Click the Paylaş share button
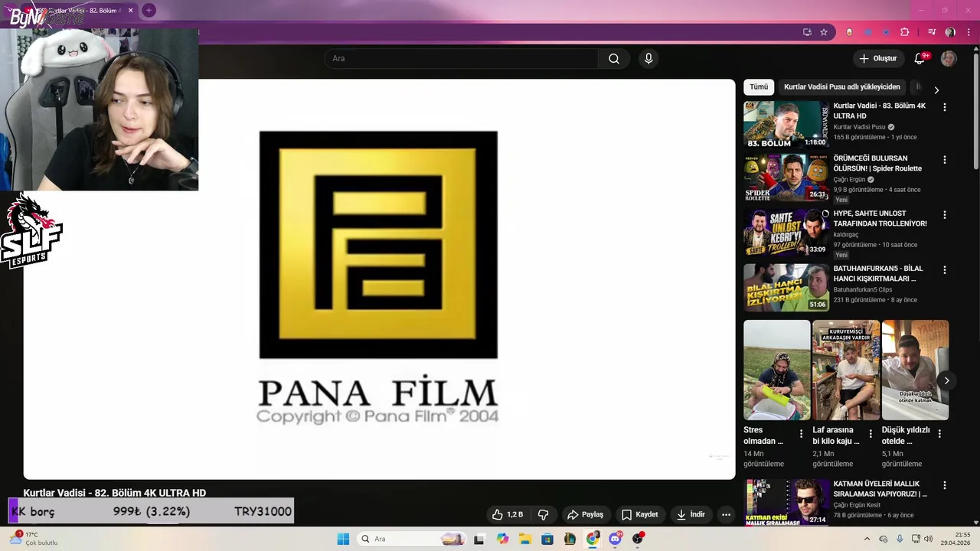The image size is (980, 551). pyautogui.click(x=585, y=515)
